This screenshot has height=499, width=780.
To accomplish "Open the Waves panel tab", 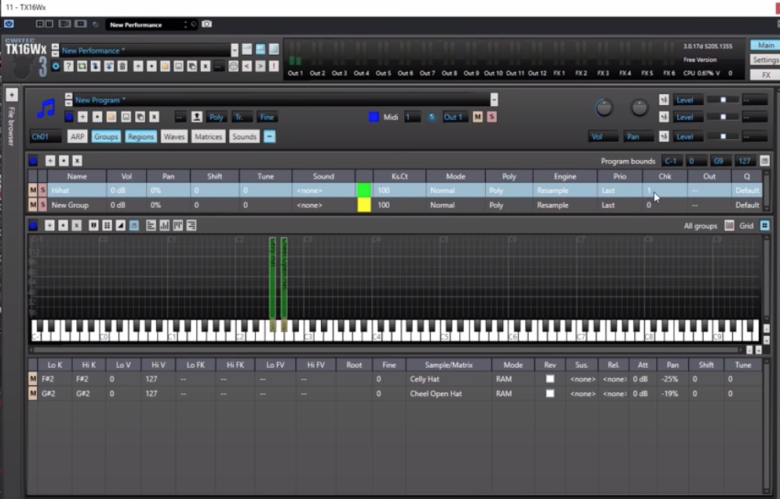I will pyautogui.click(x=174, y=136).
